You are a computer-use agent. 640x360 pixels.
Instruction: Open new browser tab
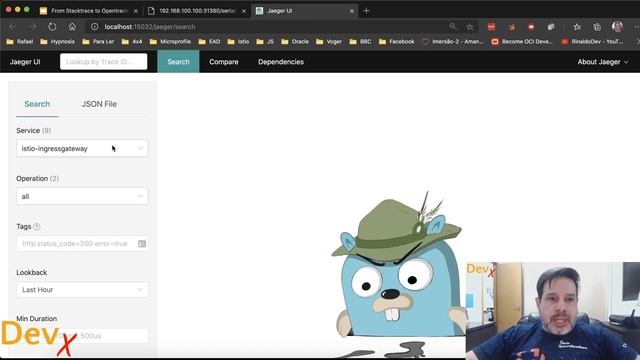[x=366, y=11]
